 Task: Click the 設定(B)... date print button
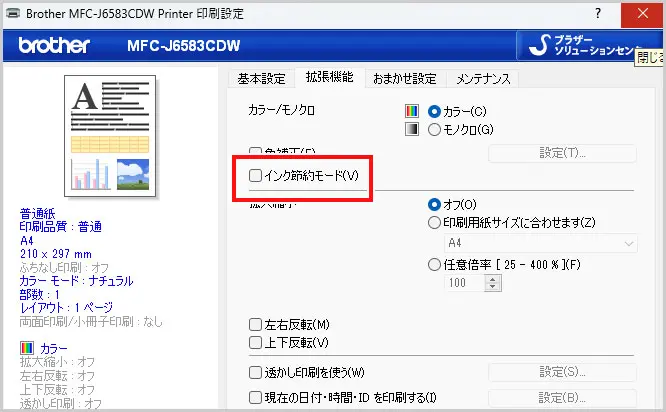coord(562,398)
